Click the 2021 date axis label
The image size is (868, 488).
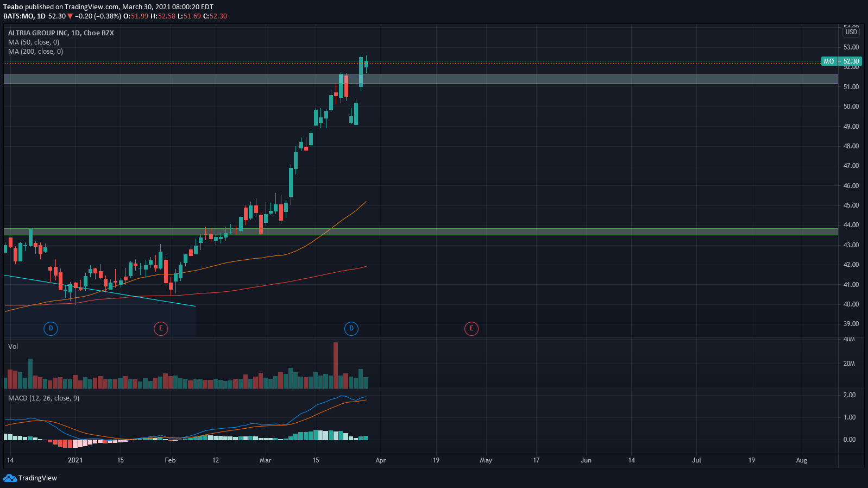[x=75, y=460]
